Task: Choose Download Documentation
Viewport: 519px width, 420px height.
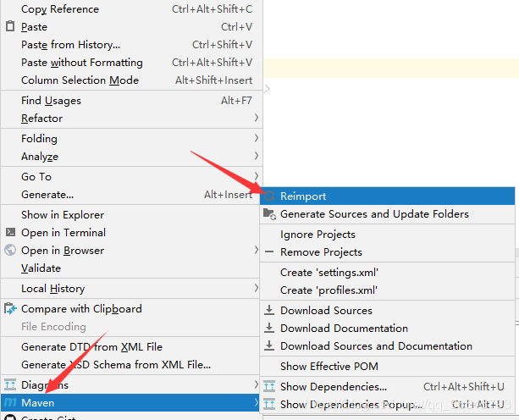Action: [387, 329]
